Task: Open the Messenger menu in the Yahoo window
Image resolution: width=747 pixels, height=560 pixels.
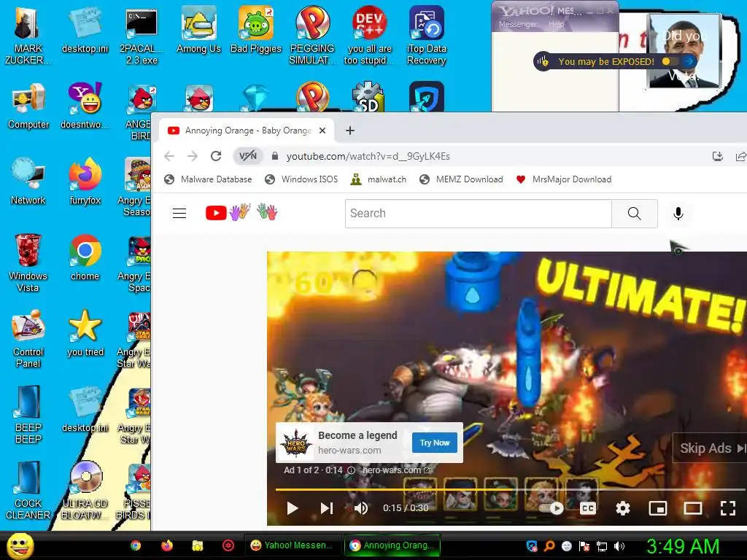Action: (517, 24)
